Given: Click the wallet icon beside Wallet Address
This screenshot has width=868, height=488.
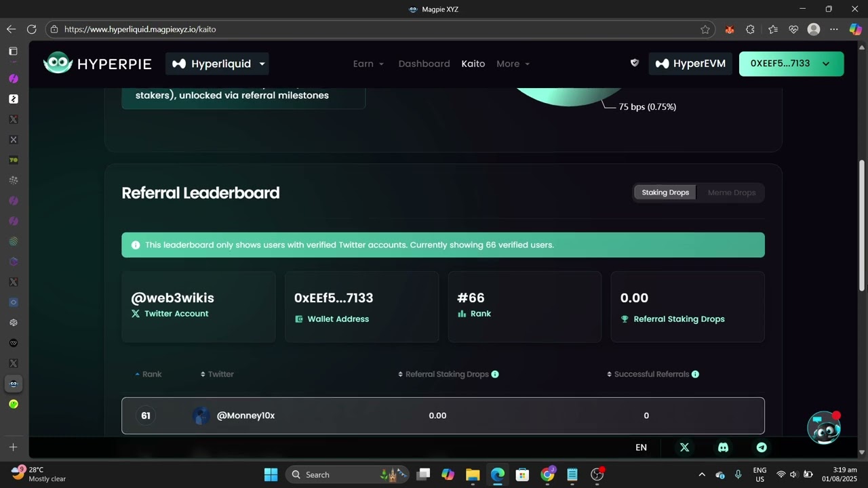Looking at the screenshot, I should pos(299,319).
